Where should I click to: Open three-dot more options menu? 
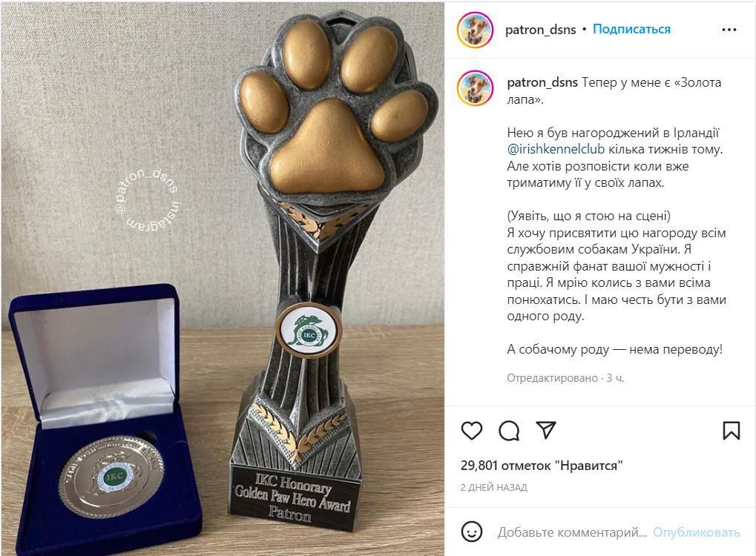click(x=729, y=30)
